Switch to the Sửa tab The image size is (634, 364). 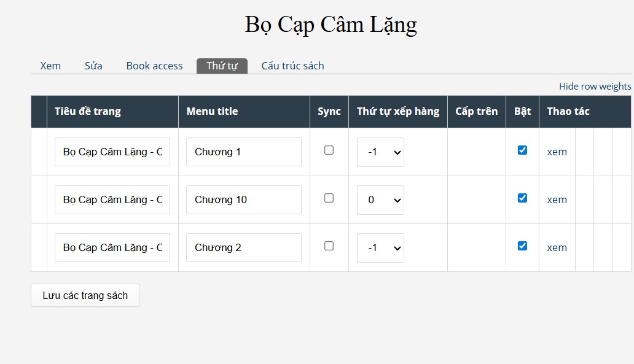coord(93,66)
